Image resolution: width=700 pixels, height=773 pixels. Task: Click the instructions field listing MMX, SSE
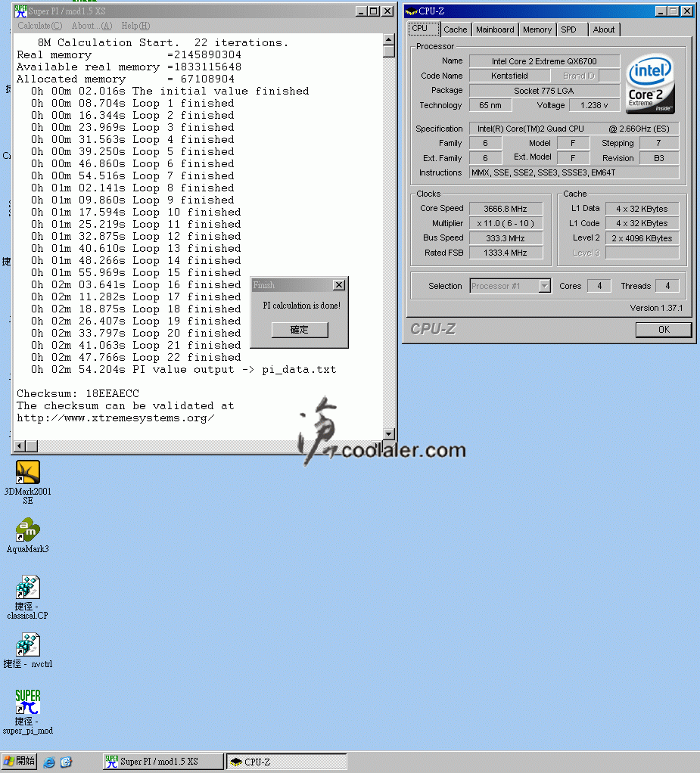(574, 172)
